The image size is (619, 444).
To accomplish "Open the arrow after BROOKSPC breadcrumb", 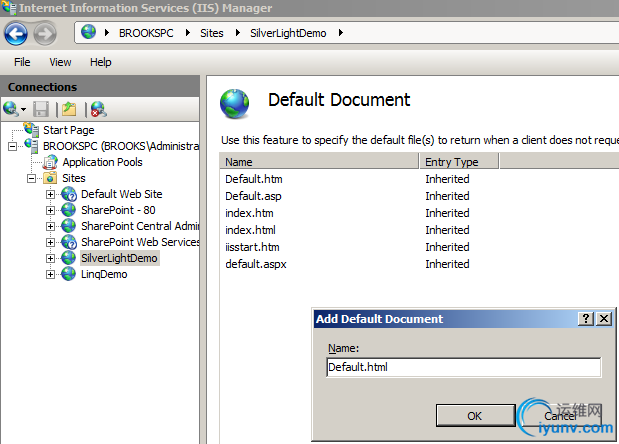I will [188, 33].
